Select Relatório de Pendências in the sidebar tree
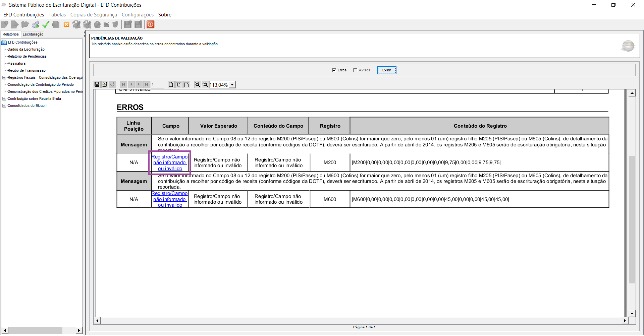 click(27, 56)
